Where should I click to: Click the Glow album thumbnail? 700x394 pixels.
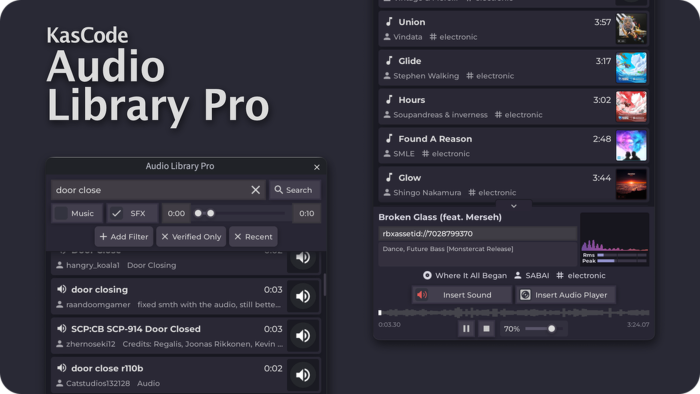pyautogui.click(x=631, y=184)
